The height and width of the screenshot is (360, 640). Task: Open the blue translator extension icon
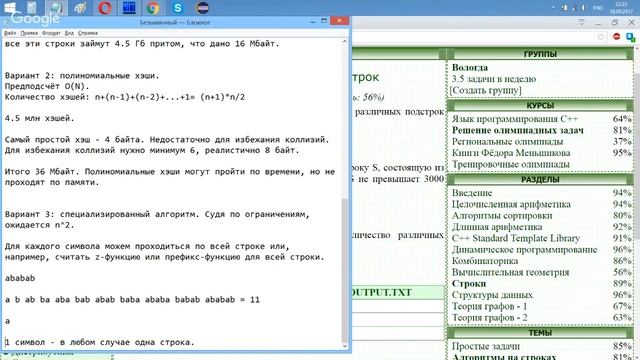pyautogui.click(x=631, y=37)
